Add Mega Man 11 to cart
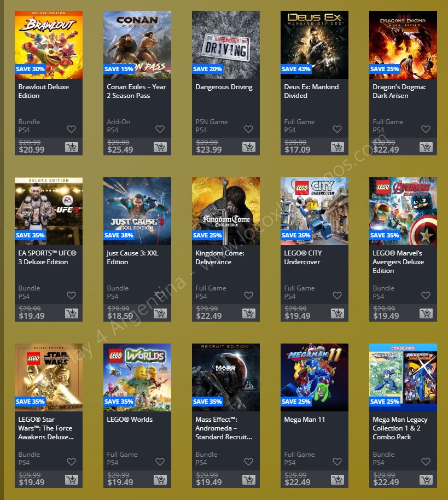The width and height of the screenshot is (448, 500). pyautogui.click(x=338, y=480)
